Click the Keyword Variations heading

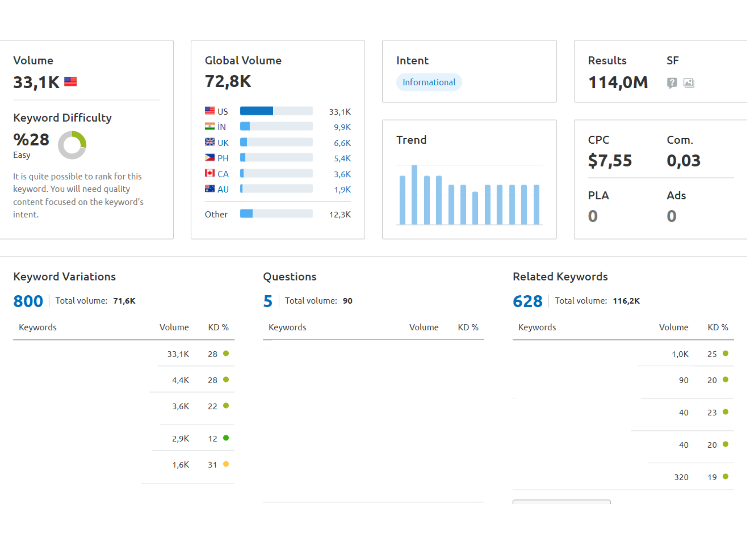[65, 277]
